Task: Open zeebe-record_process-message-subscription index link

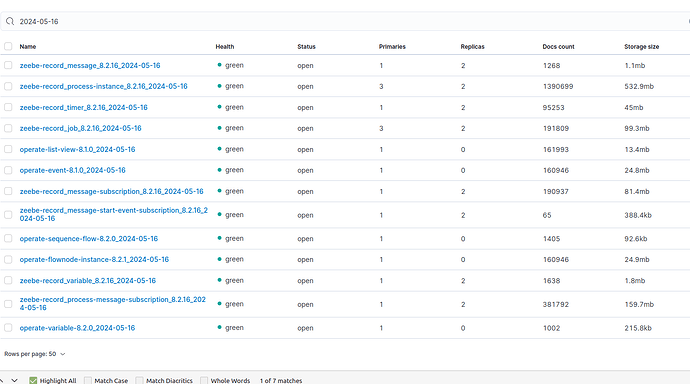Action: [113, 304]
